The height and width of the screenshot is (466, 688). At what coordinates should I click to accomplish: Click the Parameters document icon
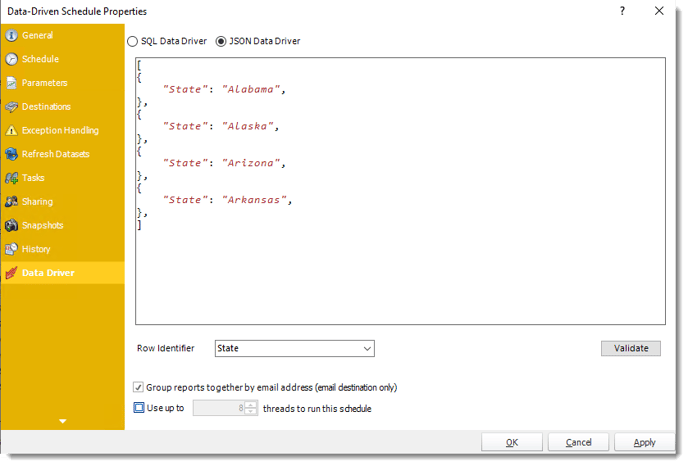tap(11, 83)
